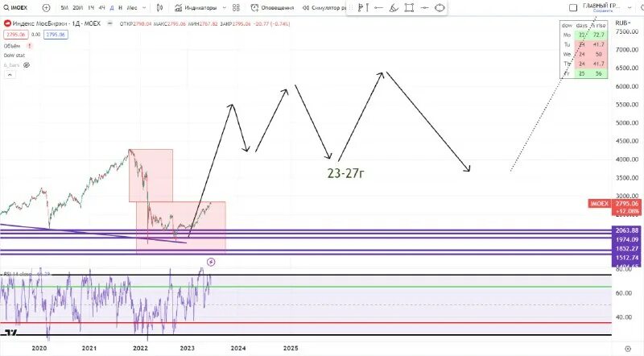Open the candlestick chart type selector
Image resolution: width=644 pixels, height=356 pixels.
pos(159,8)
